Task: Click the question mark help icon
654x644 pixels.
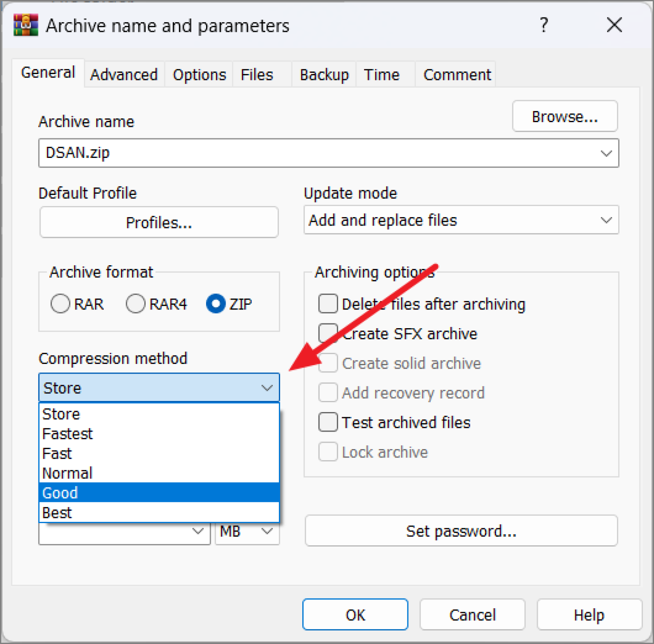Action: pyautogui.click(x=544, y=25)
